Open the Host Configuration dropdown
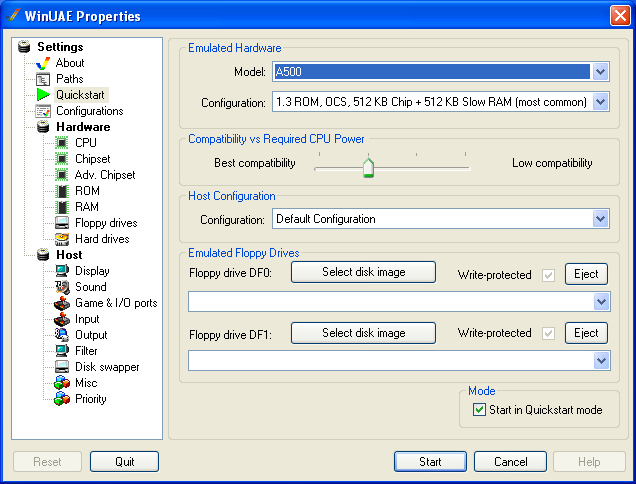636x484 pixels. pyautogui.click(x=600, y=219)
